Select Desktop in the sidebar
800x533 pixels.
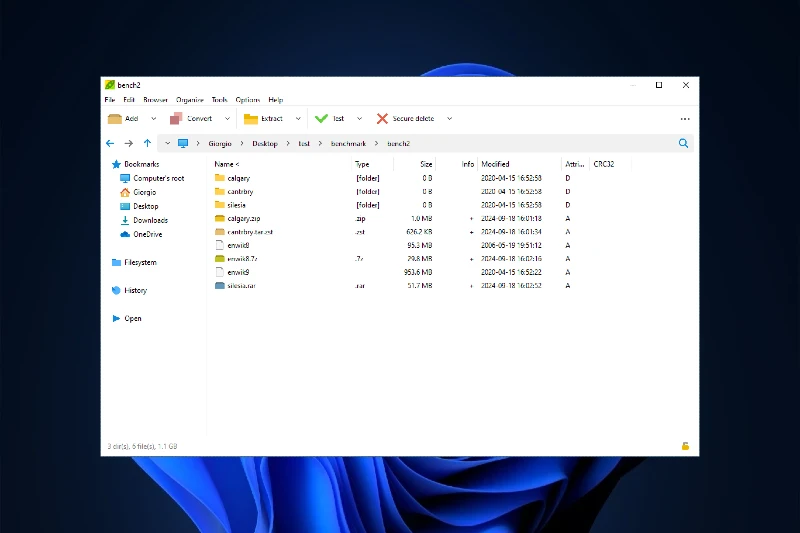tap(139, 207)
